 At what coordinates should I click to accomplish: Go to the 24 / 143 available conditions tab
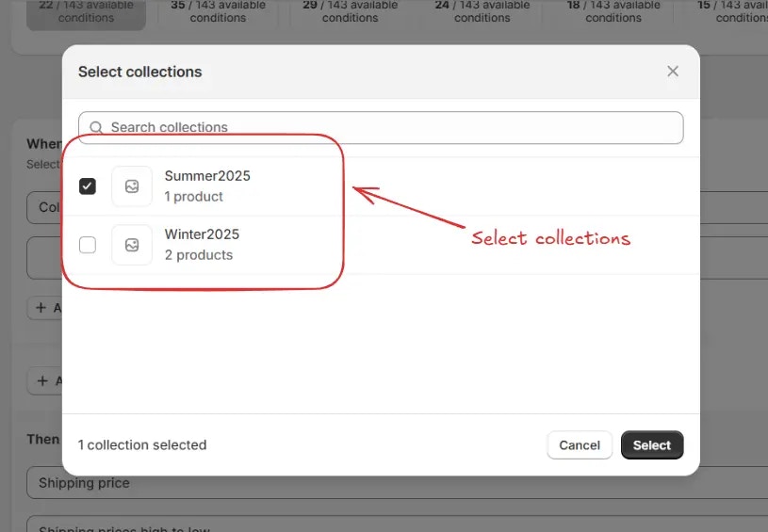(x=482, y=11)
